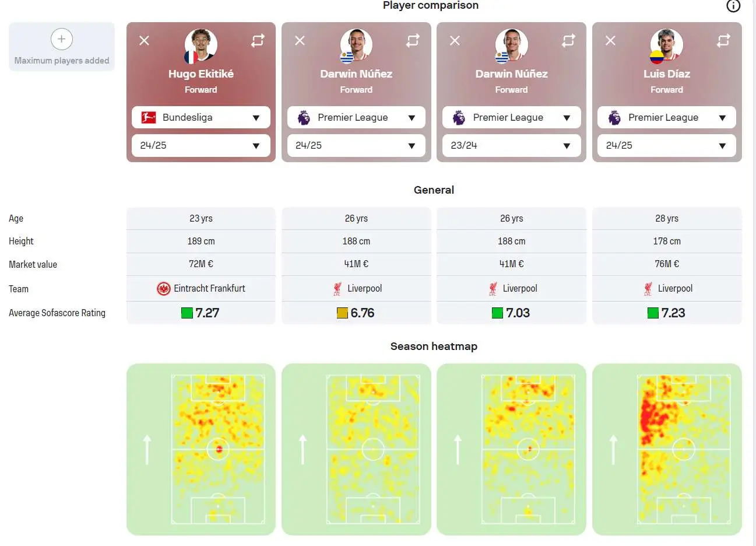The width and height of the screenshot is (756, 546).
Task: Open Luis Díaz's Liverpool team link
Action: (x=667, y=288)
